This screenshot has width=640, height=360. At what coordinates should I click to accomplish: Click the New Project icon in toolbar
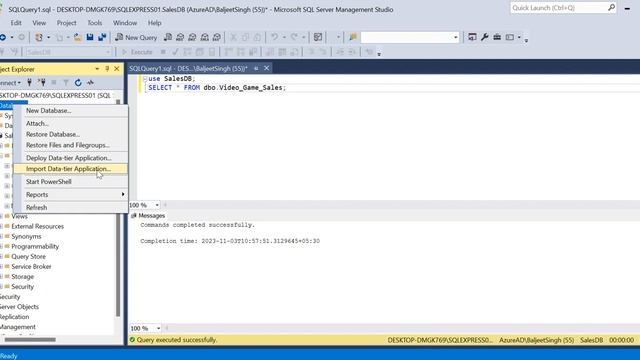pos(39,37)
